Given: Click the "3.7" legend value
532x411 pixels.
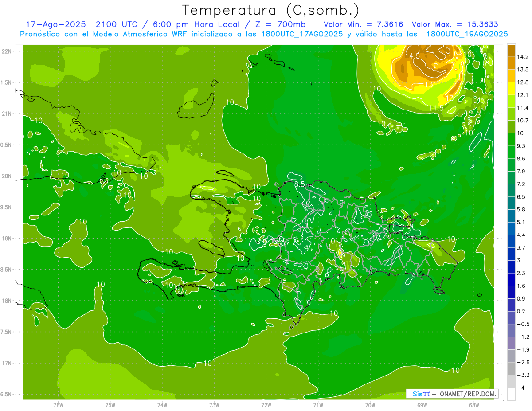Looking at the screenshot, I should coord(521,248).
